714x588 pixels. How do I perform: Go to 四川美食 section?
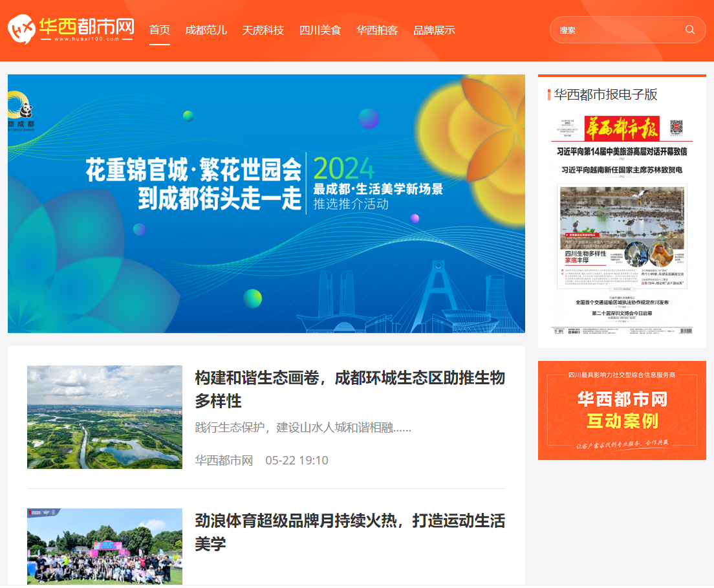(x=320, y=30)
